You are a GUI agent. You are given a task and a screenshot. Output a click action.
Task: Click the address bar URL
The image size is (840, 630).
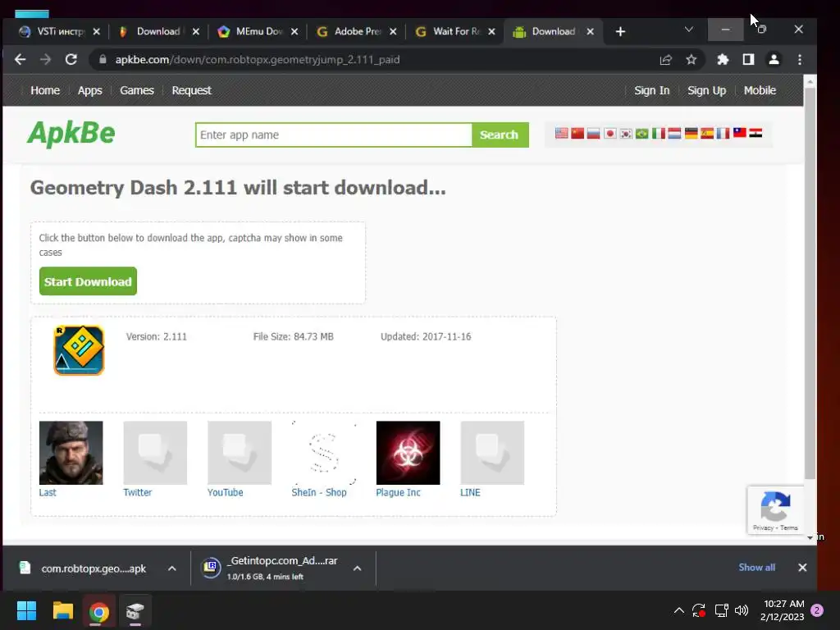[257, 59]
